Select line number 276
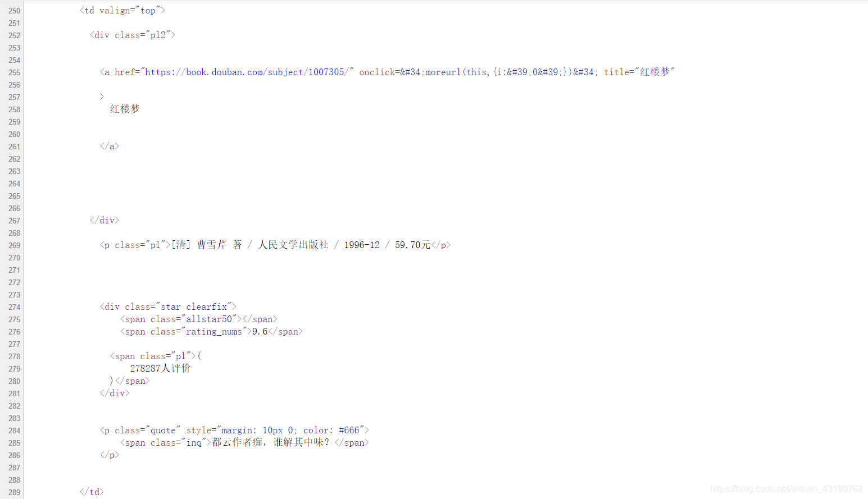 pos(14,332)
